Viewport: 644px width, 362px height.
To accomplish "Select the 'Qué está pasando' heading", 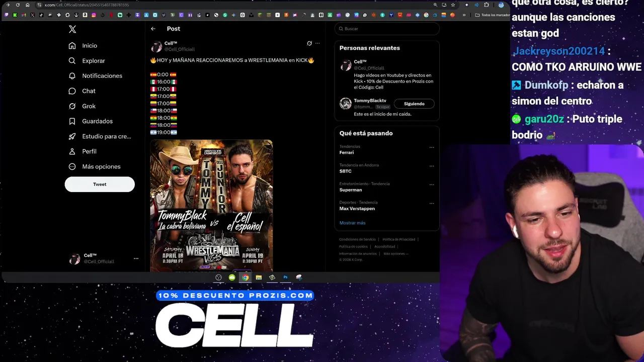I will (x=366, y=133).
